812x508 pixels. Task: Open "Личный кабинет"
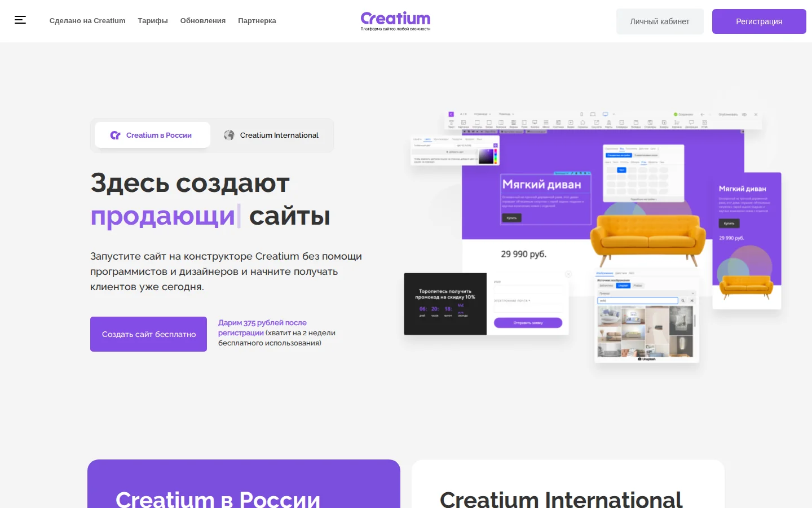pos(660,21)
